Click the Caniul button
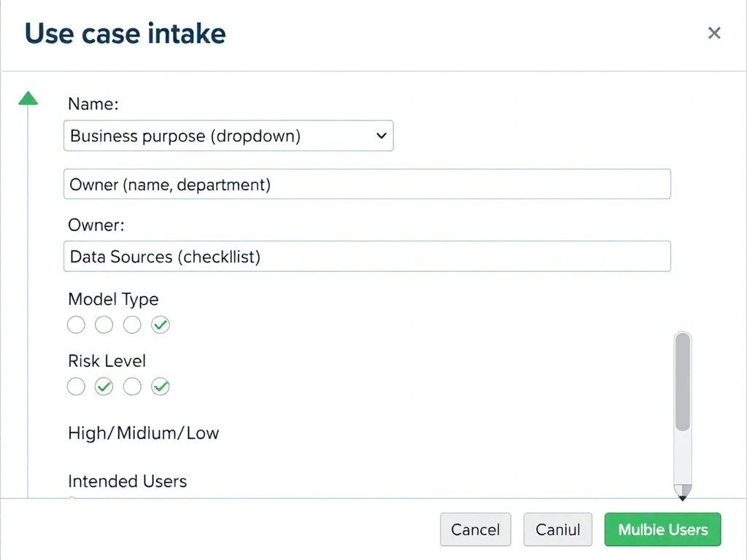Viewport: 747px width, 560px height. [x=558, y=529]
